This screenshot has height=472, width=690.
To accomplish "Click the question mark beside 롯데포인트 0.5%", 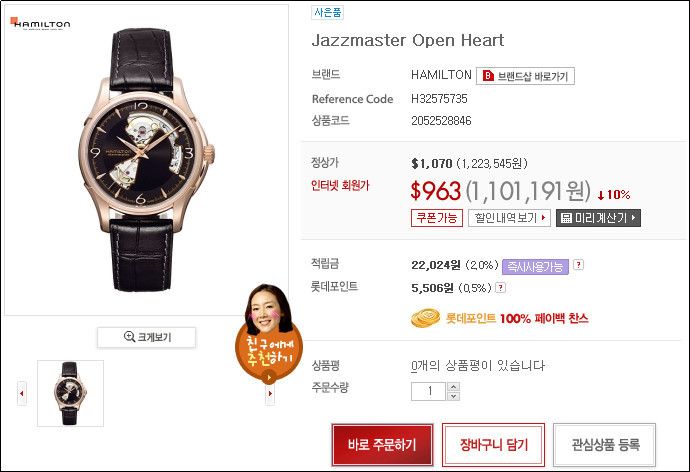I will (500, 288).
